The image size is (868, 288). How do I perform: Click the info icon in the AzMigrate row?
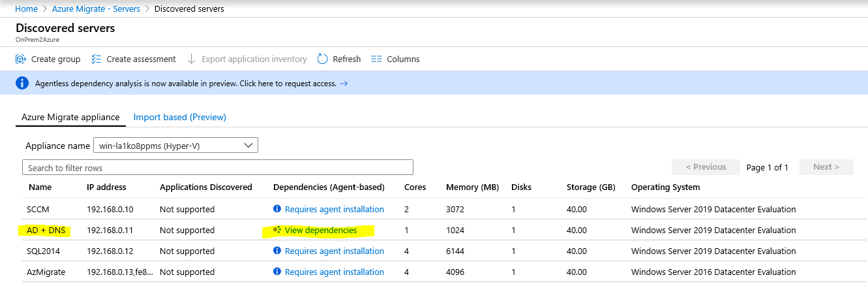pyautogui.click(x=277, y=272)
